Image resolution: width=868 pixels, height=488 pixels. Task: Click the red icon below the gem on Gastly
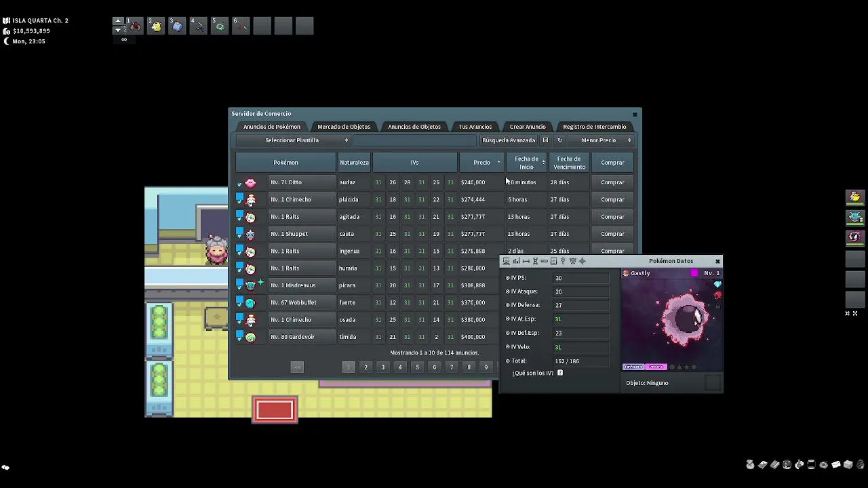tap(717, 296)
